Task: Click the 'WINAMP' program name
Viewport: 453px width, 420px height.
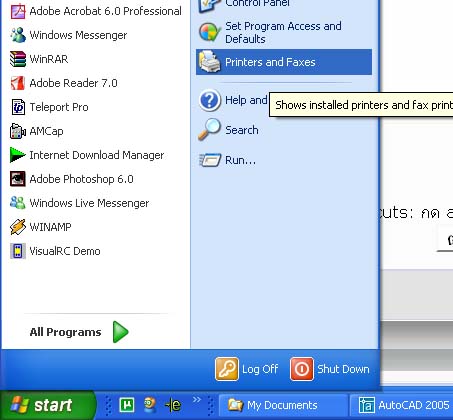Action: 50,227
